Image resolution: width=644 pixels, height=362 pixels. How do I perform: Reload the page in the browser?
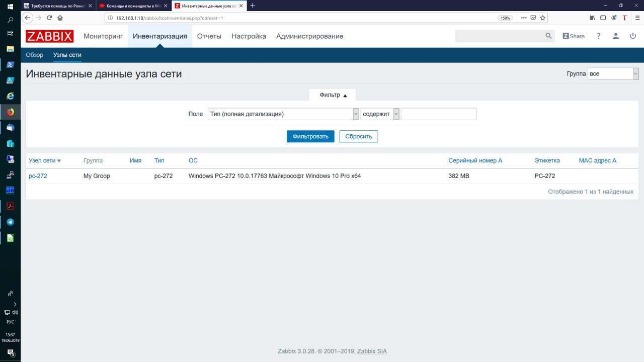click(49, 18)
